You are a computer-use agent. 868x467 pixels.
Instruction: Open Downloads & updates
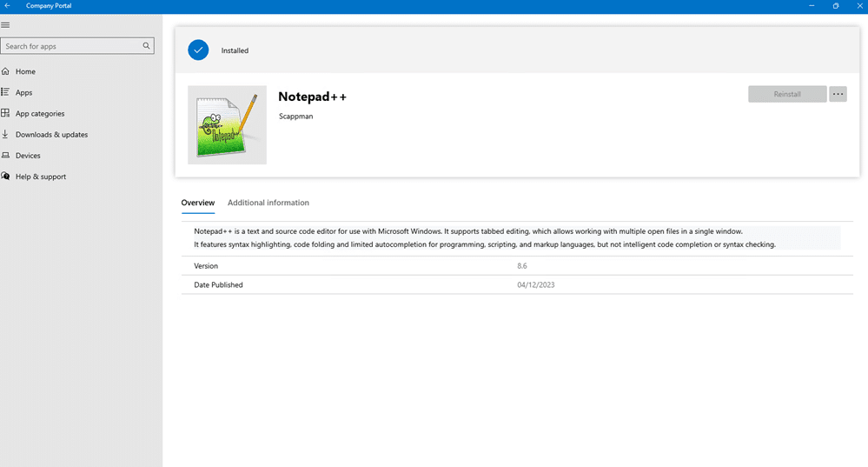51,135
